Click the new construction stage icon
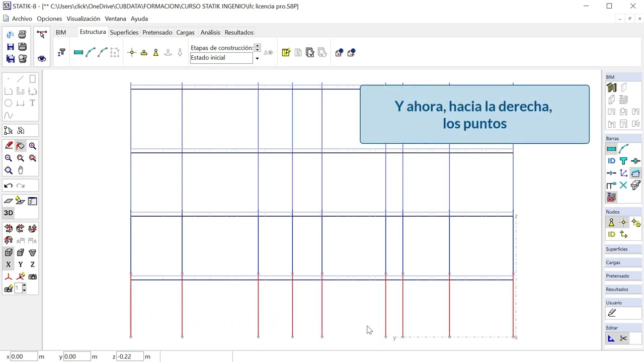 click(286, 52)
